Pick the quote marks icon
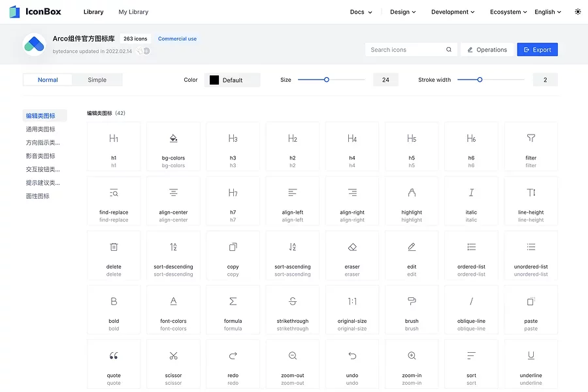588x392 pixels. coord(114,356)
